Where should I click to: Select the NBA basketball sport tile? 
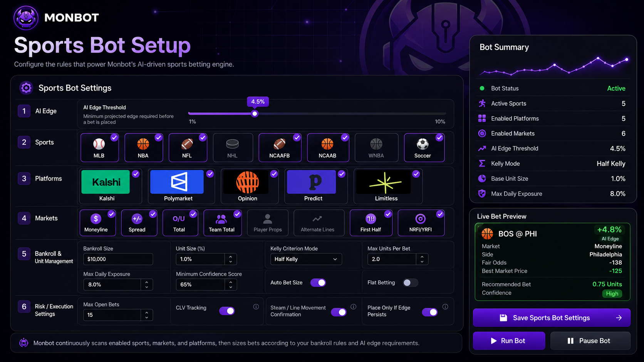[143, 148]
